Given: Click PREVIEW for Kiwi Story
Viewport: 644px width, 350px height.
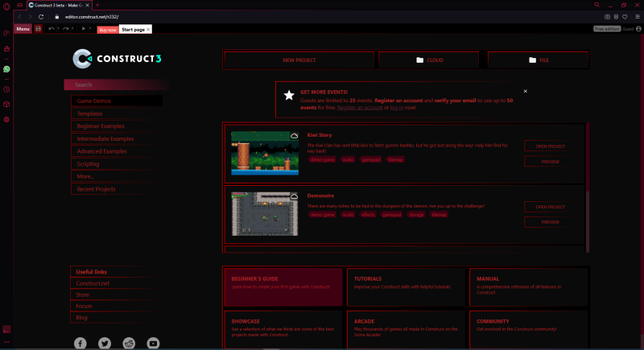Looking at the screenshot, I should (x=550, y=162).
